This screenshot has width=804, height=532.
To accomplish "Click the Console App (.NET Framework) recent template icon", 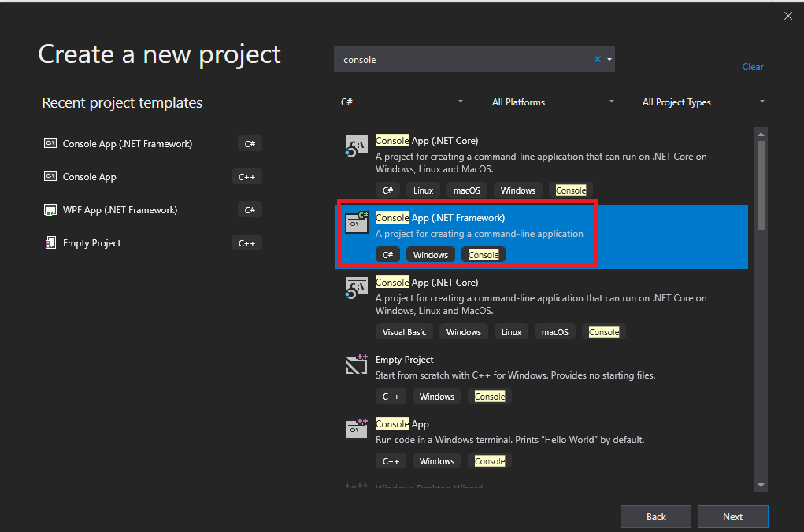I will coord(50,143).
